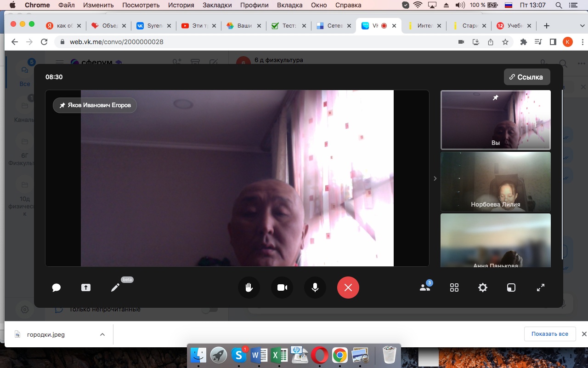Open Microsoft Word from the Dock

[x=259, y=355]
